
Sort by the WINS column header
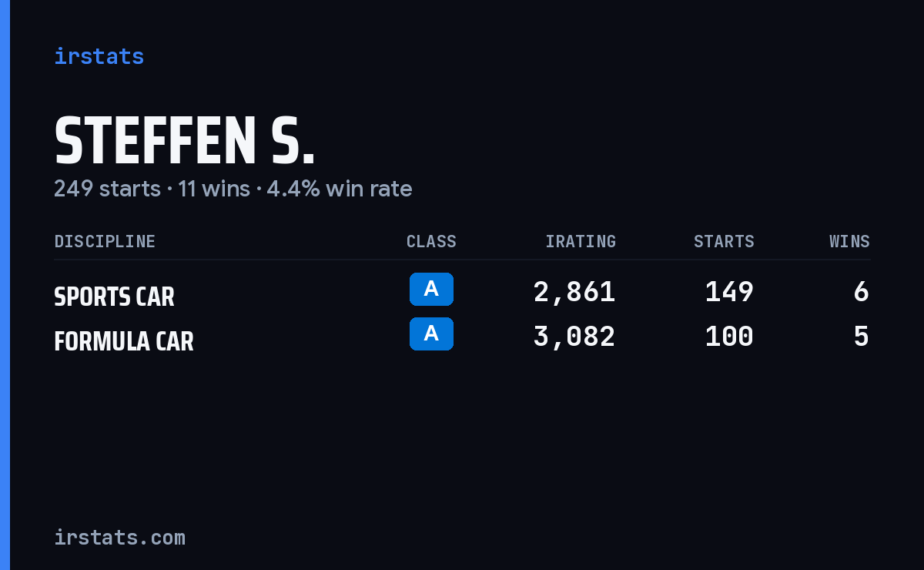tap(849, 241)
